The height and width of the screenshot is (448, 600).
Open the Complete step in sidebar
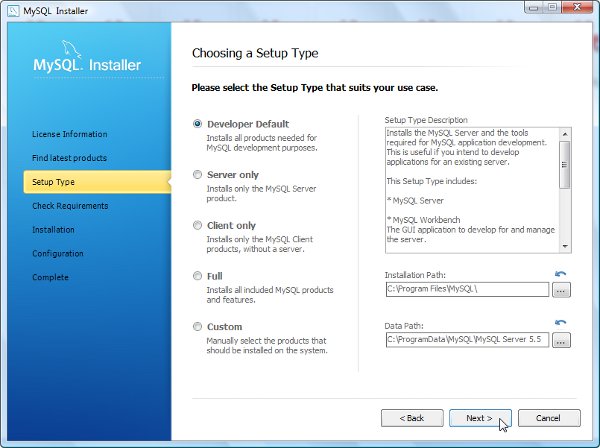click(50, 277)
